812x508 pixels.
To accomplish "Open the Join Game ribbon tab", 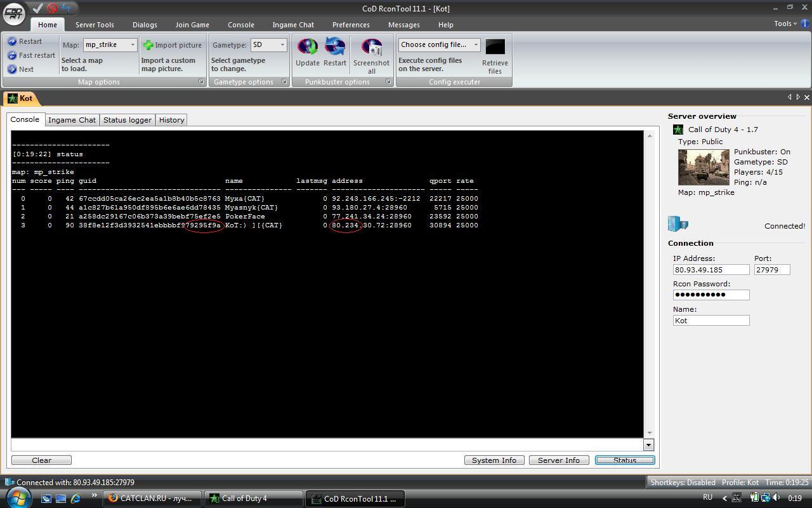I will [x=192, y=25].
